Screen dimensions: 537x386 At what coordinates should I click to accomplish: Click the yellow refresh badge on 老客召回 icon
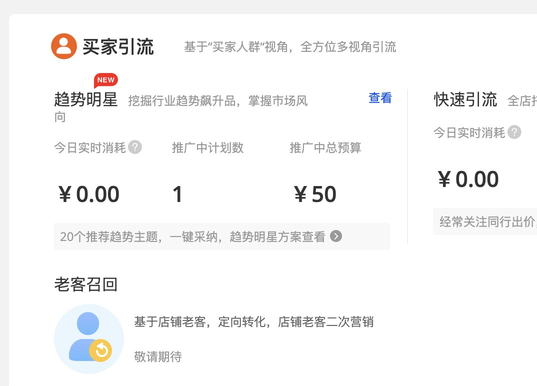(x=101, y=350)
